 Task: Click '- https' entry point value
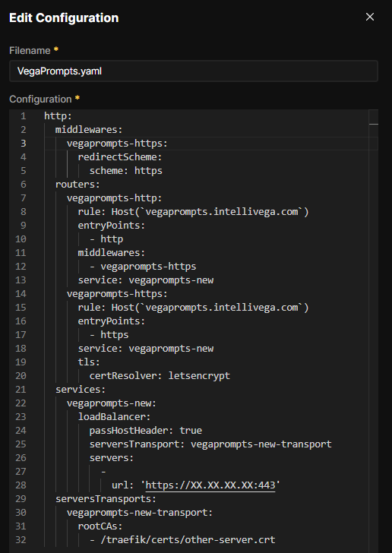tap(109, 335)
